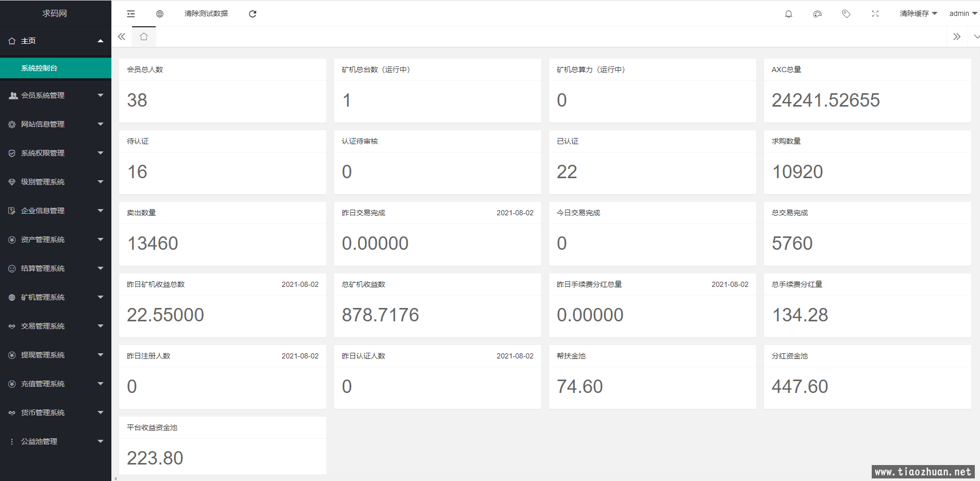Screen dimensions: 980x481
Task: Click the 资产管理系统 yen icon
Action: pos(12,239)
